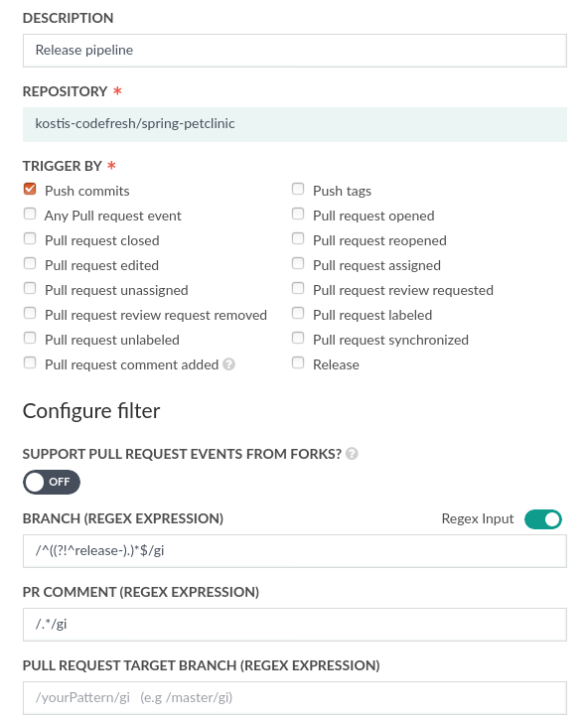Select Pull request closed trigger
Image resolution: width=588 pixels, height=721 pixels.
click(30, 238)
